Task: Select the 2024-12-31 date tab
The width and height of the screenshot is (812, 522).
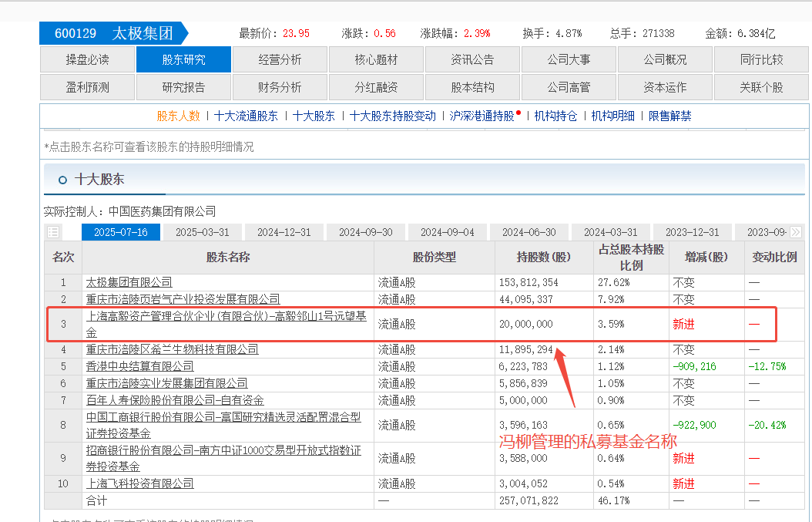Action: click(284, 232)
